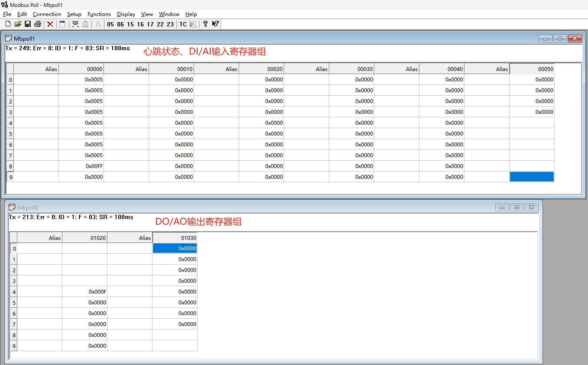
Task: Open a file via folder icon
Action: pos(18,24)
